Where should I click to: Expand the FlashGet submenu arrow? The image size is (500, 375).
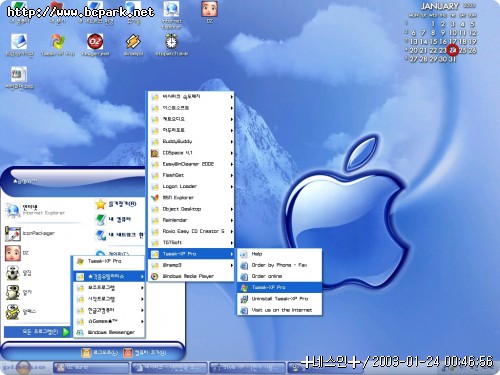pyautogui.click(x=231, y=175)
